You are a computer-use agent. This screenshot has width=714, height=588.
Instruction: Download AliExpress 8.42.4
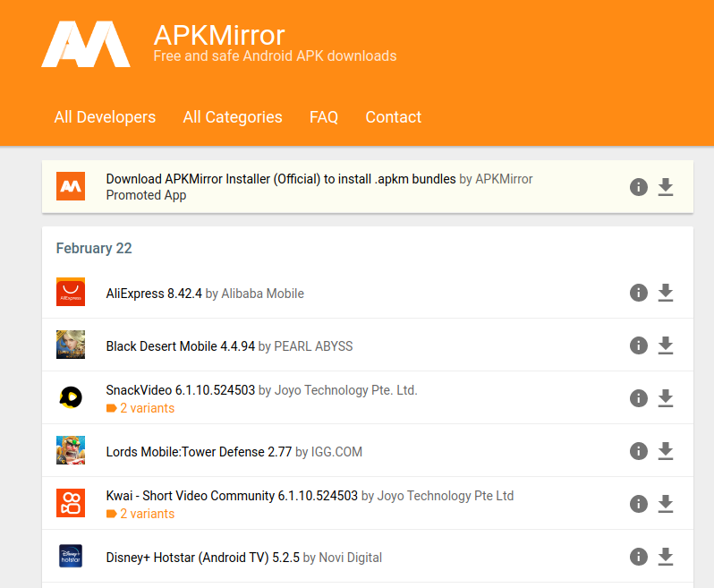tap(666, 293)
